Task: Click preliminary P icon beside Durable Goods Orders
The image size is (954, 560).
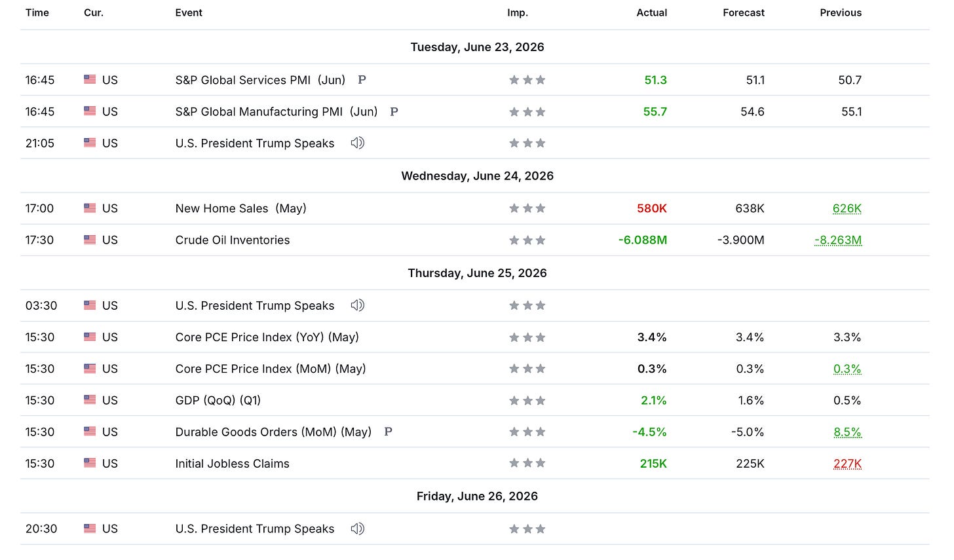Action: [388, 432]
